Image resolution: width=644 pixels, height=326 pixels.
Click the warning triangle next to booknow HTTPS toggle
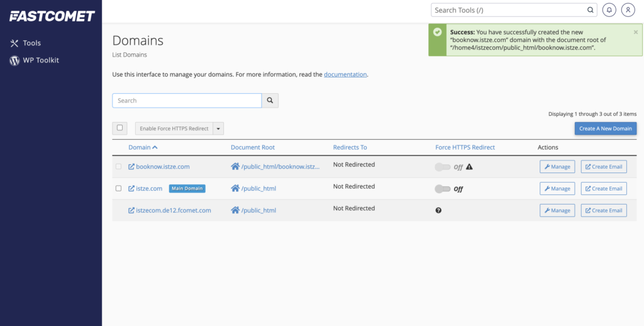coord(469,167)
